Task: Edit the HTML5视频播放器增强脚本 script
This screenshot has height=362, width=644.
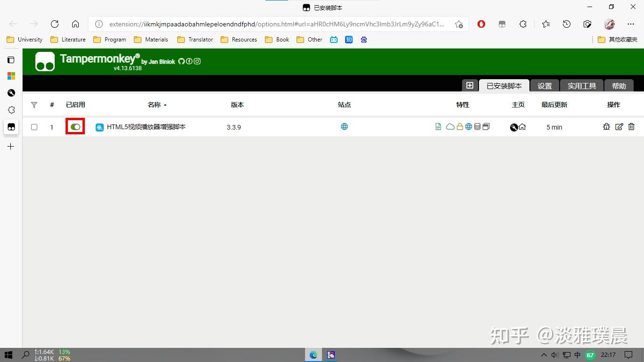Action: tap(619, 127)
